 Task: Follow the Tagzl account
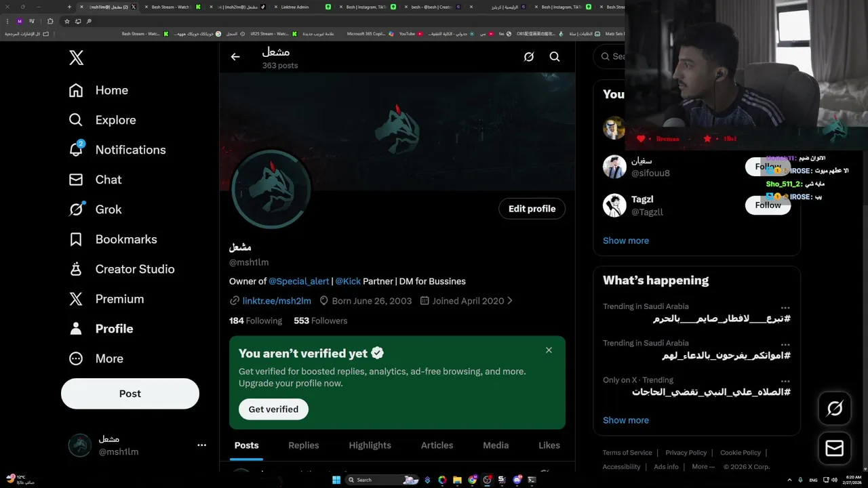[768, 205]
